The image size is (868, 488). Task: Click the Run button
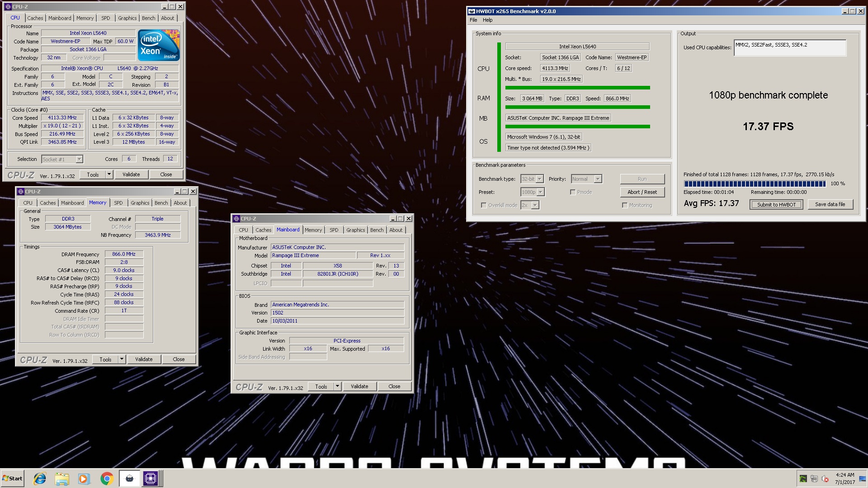[x=642, y=179]
